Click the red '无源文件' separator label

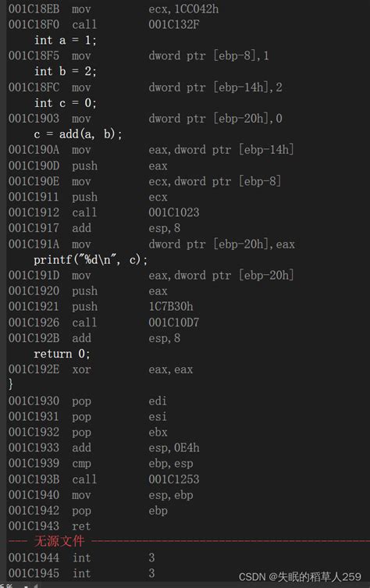coord(59,541)
